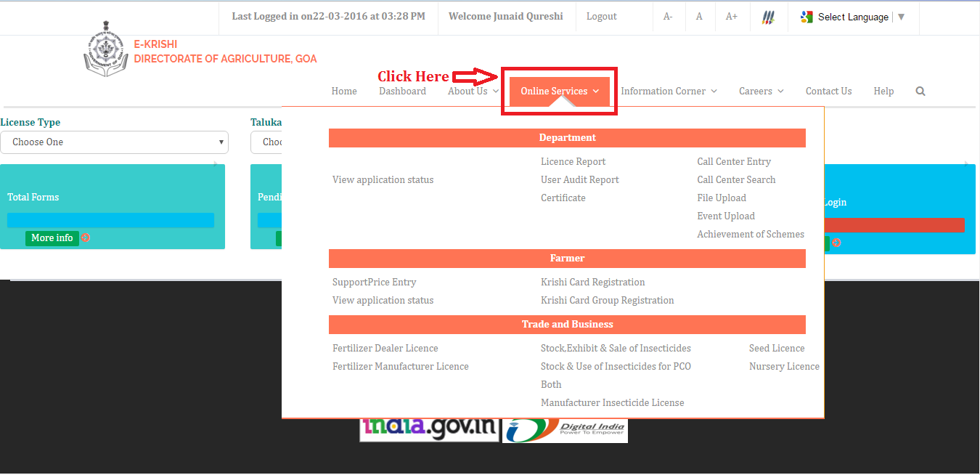The image size is (980, 475).
Task: Open the Help menu item
Action: (883, 91)
